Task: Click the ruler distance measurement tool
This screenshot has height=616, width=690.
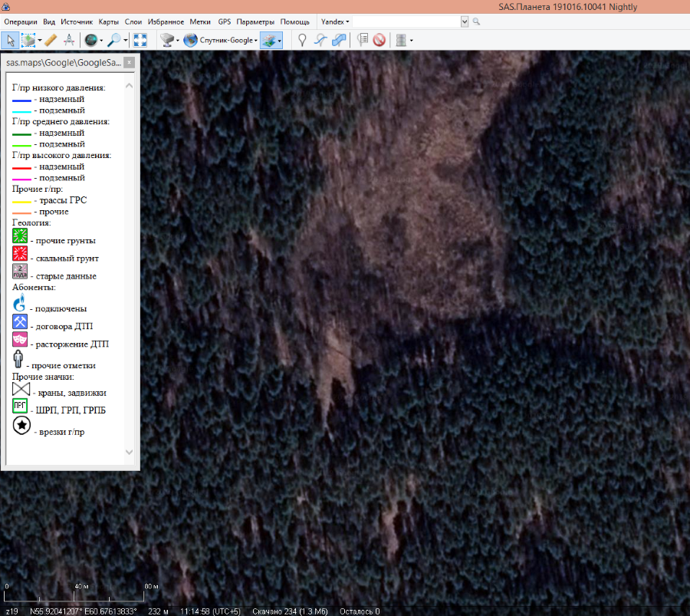Action: 50,40
